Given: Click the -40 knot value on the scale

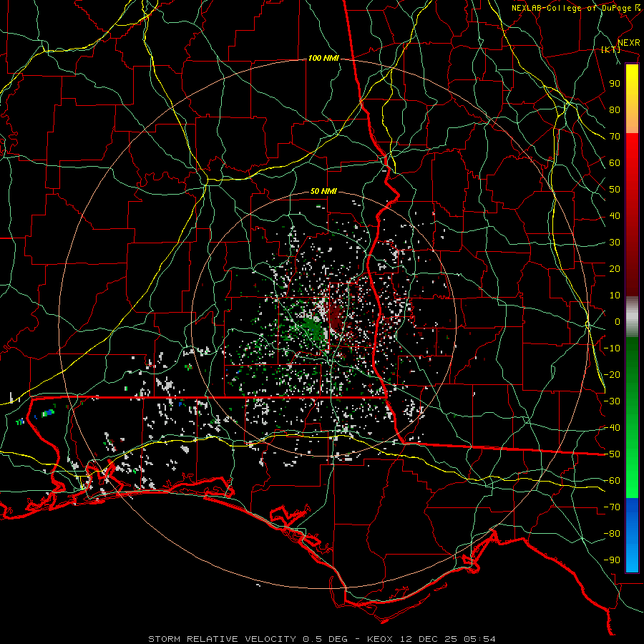Looking at the screenshot, I should point(612,428).
